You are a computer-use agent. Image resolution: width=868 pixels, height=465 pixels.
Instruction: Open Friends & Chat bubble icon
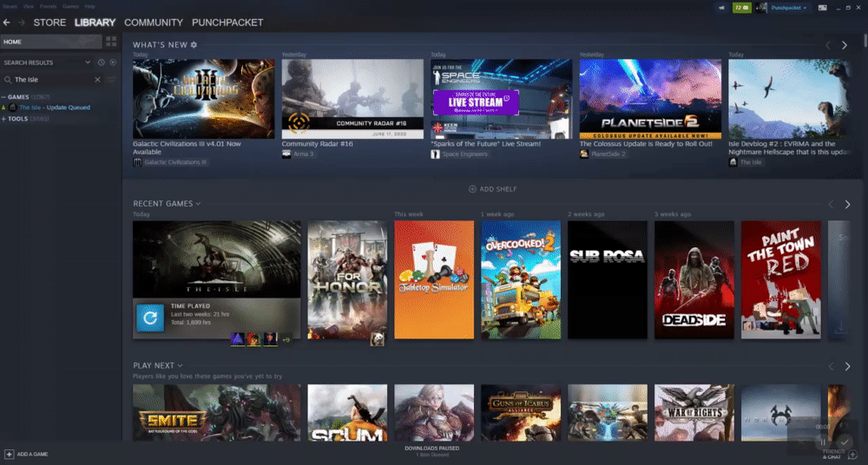[x=852, y=455]
